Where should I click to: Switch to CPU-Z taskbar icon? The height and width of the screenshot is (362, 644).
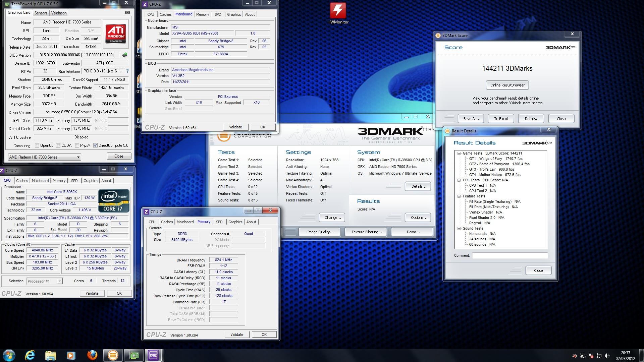click(x=153, y=355)
